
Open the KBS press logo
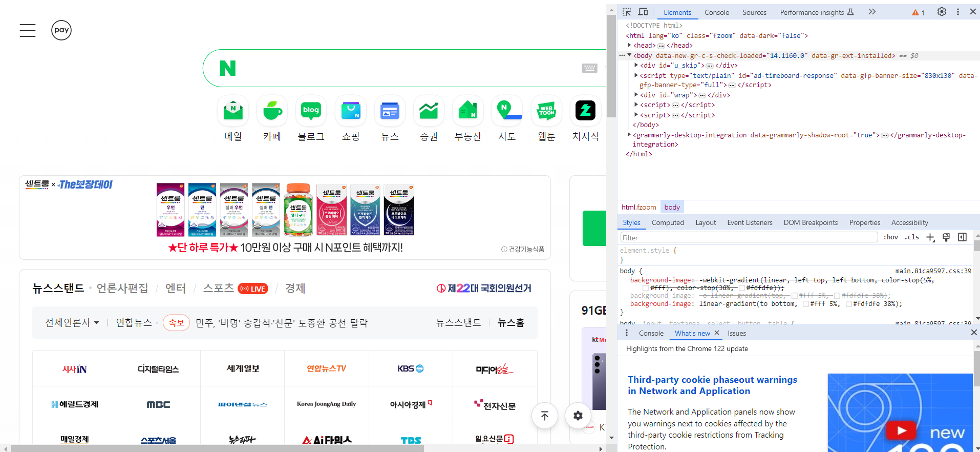pyautogui.click(x=411, y=368)
